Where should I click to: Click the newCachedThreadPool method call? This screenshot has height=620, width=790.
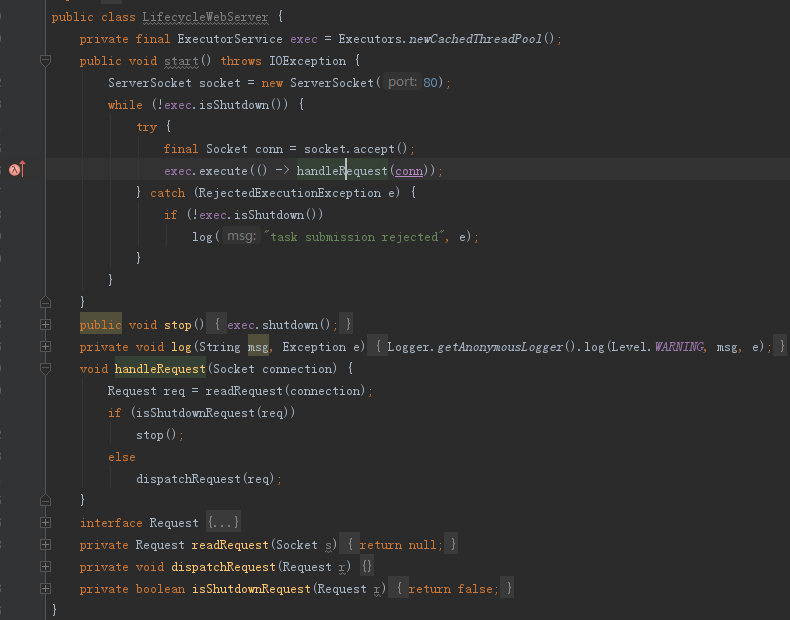pos(475,39)
